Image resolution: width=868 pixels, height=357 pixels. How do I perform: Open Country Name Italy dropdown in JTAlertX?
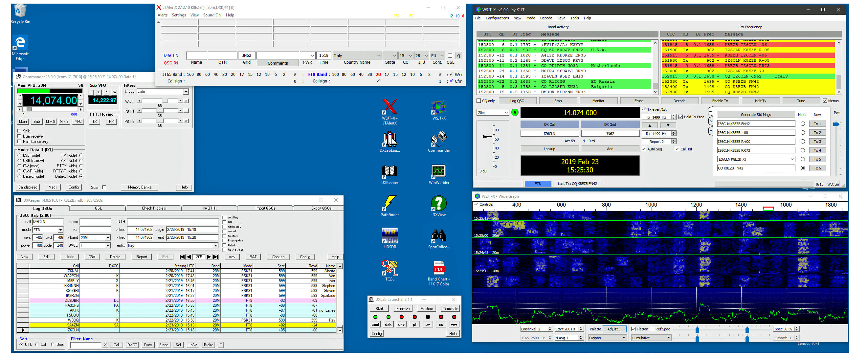[357, 56]
